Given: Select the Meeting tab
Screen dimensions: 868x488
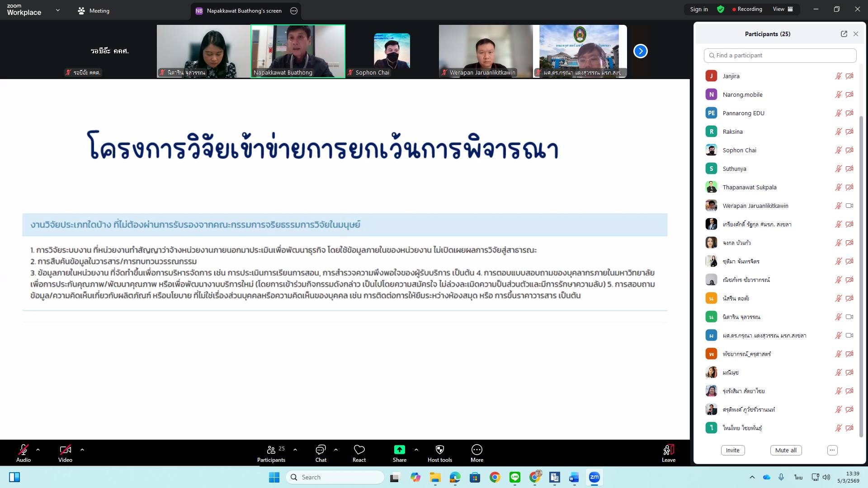Looking at the screenshot, I should pos(94,10).
